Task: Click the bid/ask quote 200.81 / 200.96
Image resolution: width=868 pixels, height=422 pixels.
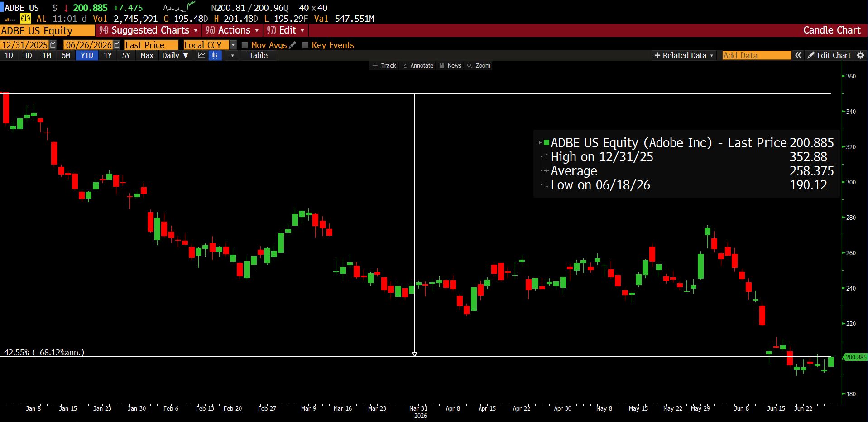Action: [249, 8]
